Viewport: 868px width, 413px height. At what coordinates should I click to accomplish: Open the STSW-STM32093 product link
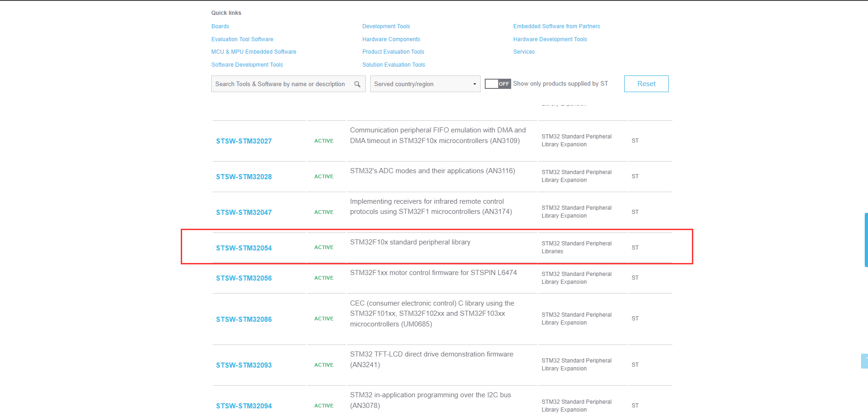pyautogui.click(x=244, y=365)
